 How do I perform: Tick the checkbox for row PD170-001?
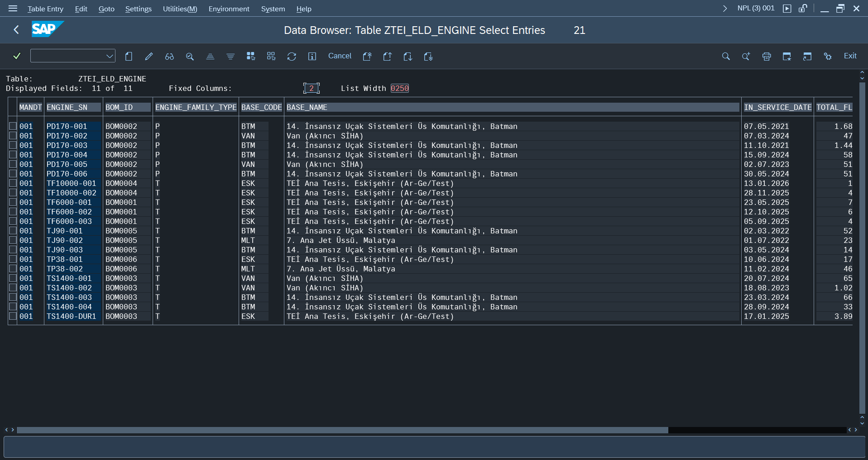[x=13, y=126]
